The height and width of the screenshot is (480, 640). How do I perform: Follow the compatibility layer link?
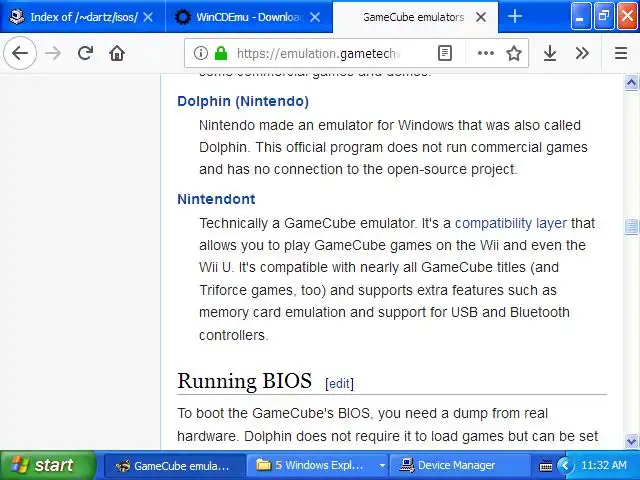click(511, 223)
